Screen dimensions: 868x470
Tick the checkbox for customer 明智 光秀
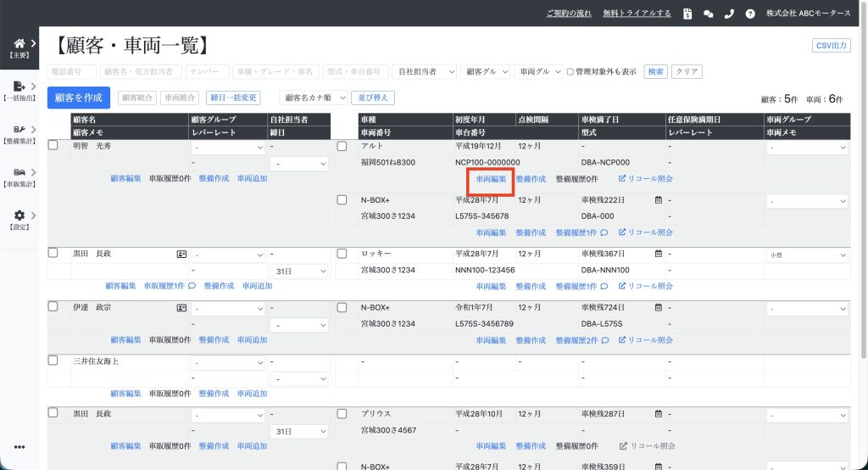pyautogui.click(x=53, y=146)
